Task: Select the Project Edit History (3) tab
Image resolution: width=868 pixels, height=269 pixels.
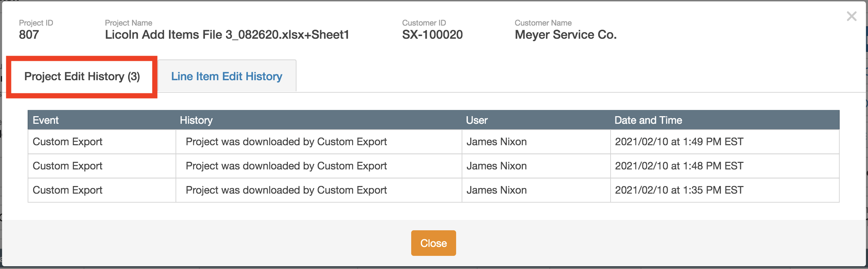Action: (x=82, y=76)
